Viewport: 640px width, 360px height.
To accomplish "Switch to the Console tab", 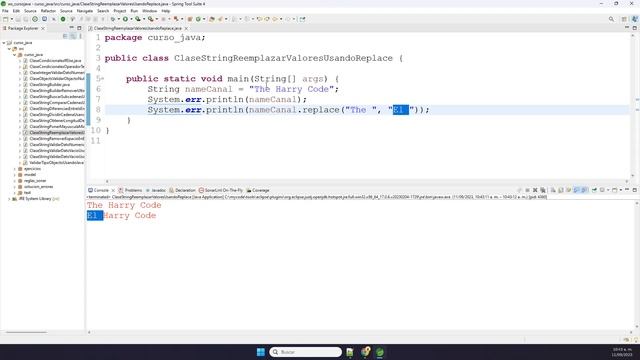I will (x=101, y=190).
